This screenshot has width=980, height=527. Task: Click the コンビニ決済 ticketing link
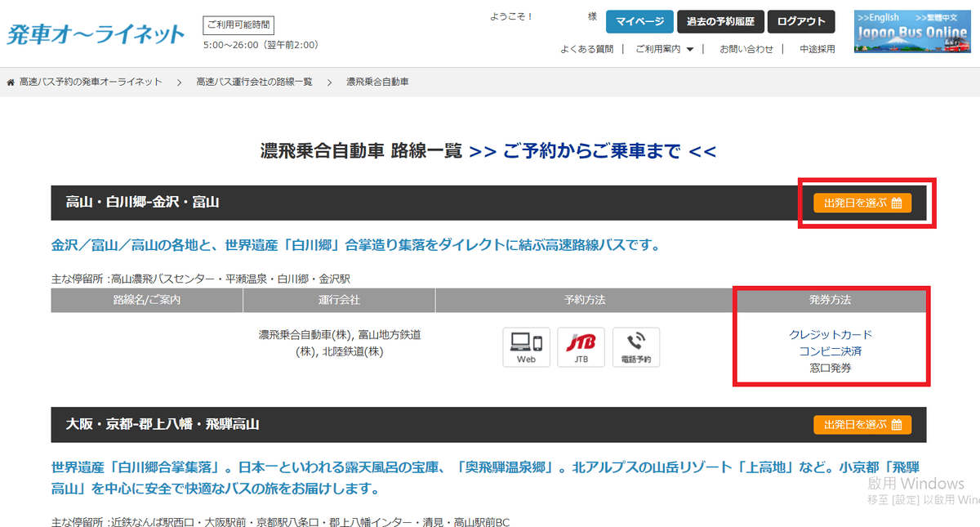pos(831,351)
